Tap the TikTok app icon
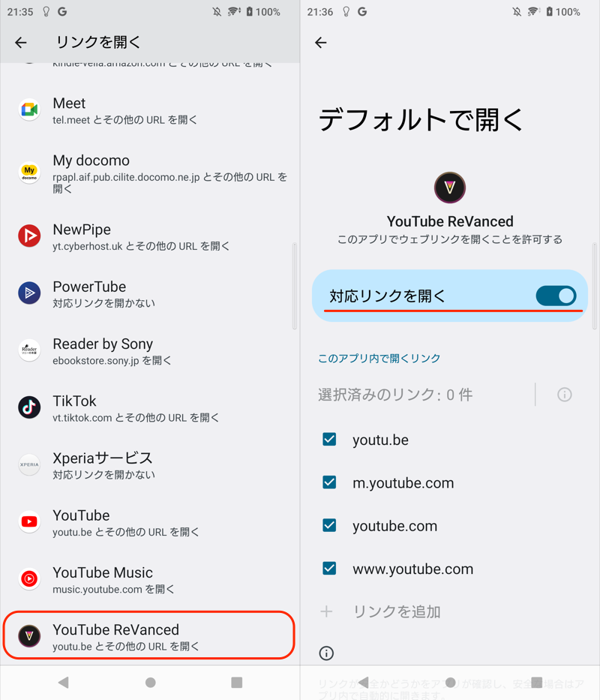Image resolution: width=600 pixels, height=700 pixels. 29,407
